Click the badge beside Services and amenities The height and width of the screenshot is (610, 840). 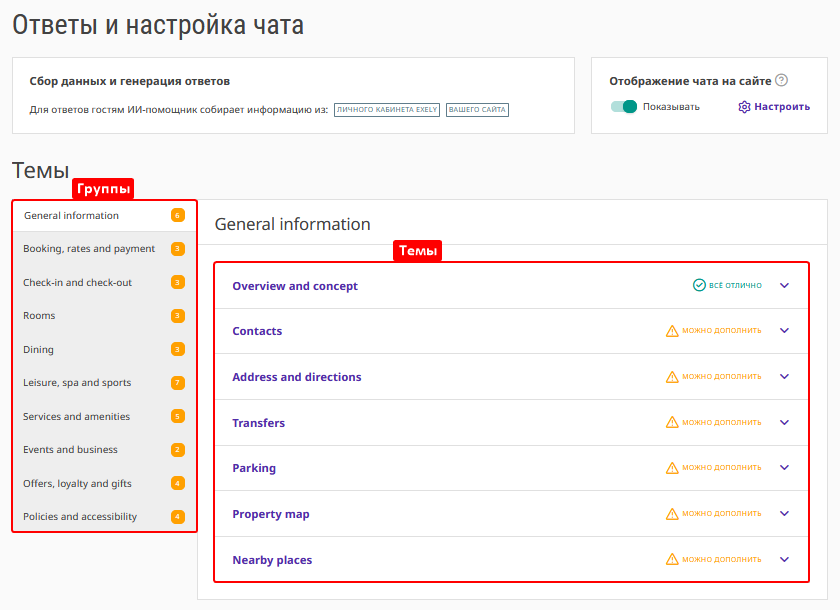[178, 416]
